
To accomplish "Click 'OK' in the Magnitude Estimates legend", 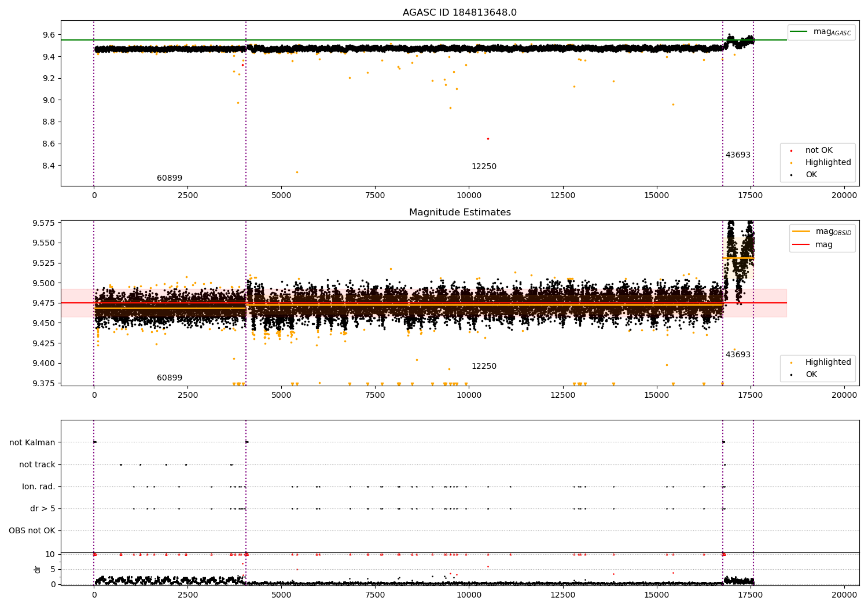I will click(811, 375).
